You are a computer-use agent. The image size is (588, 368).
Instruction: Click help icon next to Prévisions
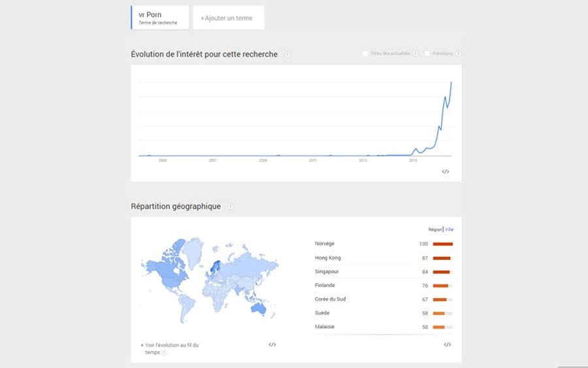[x=458, y=54]
